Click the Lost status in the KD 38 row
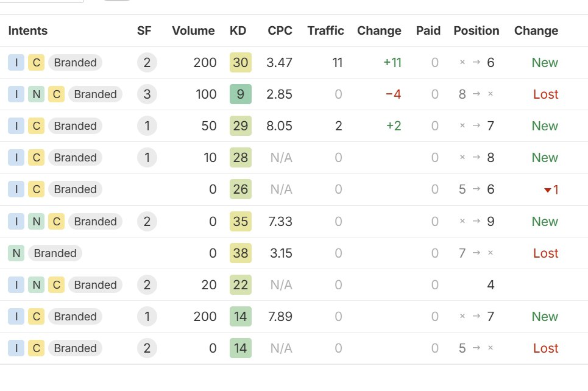The image size is (588, 391). (545, 253)
